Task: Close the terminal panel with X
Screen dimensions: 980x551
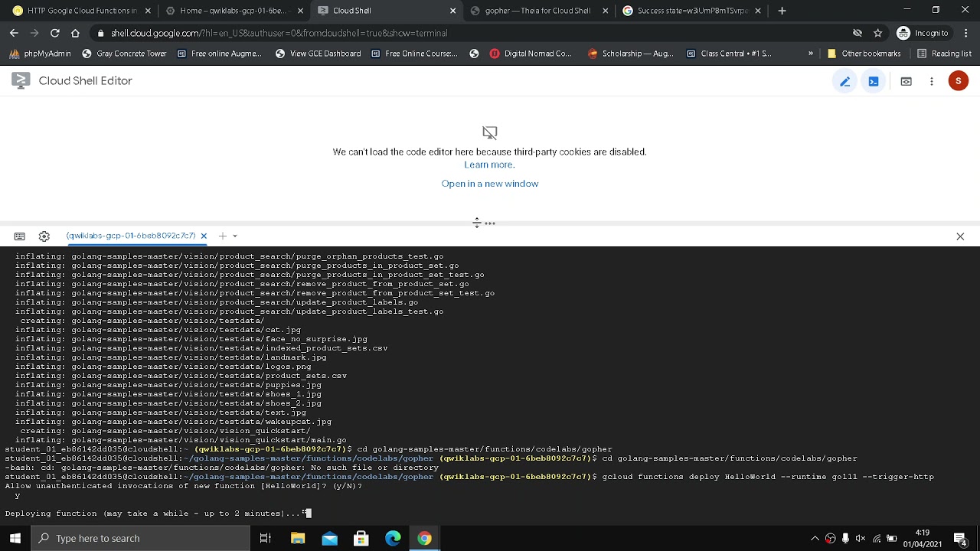Action: click(960, 236)
